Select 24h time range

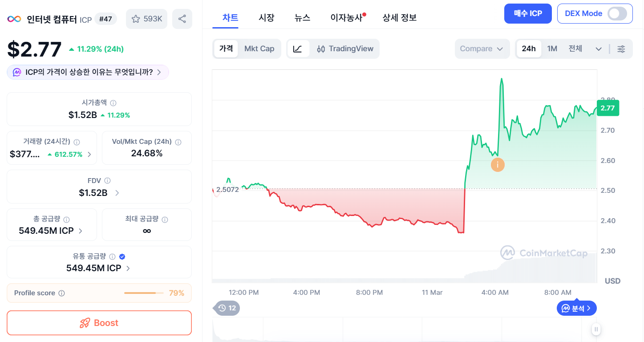pos(529,49)
